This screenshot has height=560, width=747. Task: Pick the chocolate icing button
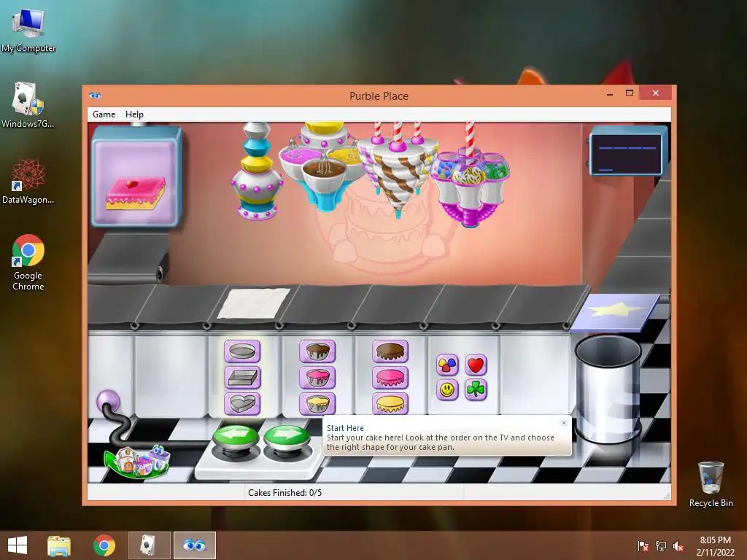pos(390,351)
